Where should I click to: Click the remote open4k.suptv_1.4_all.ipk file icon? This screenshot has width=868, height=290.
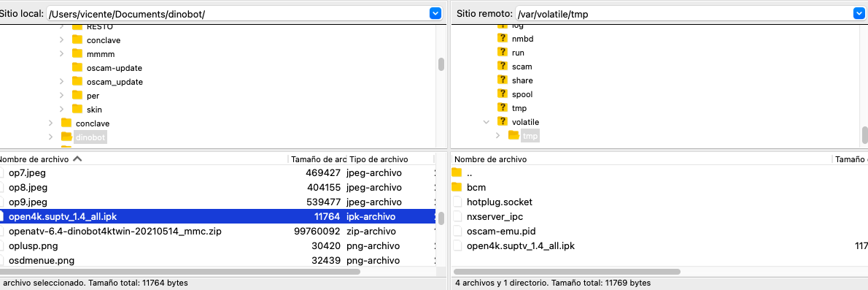[457, 245]
